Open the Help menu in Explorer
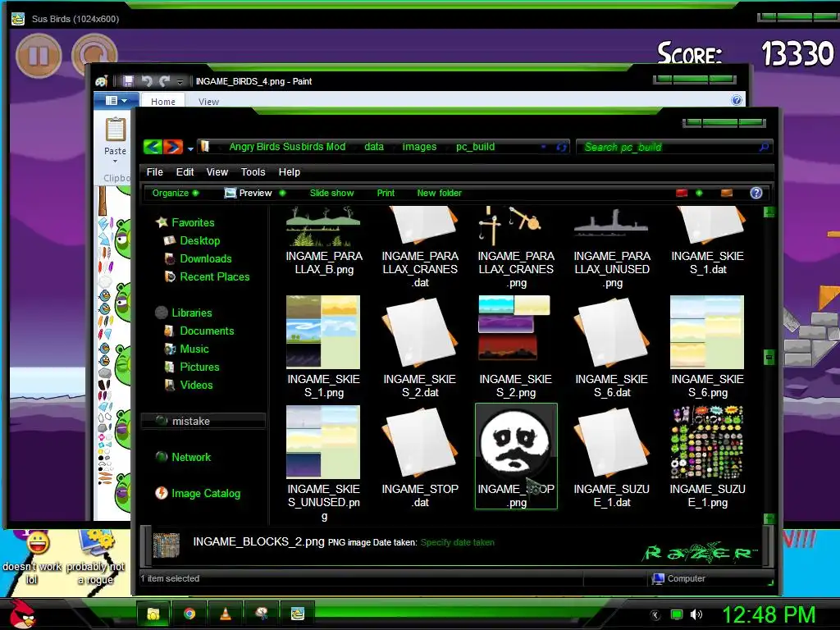 (290, 172)
